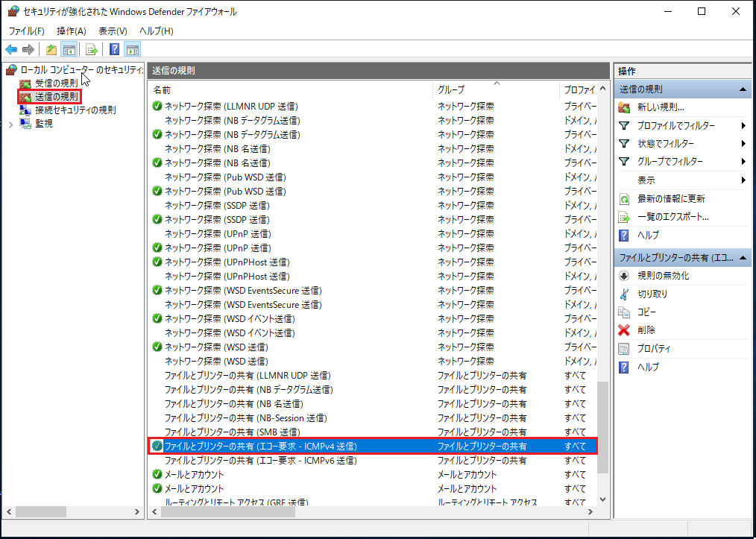The width and height of the screenshot is (756, 539).
Task: Click the firewall icon in the title bar
Action: (x=13, y=12)
